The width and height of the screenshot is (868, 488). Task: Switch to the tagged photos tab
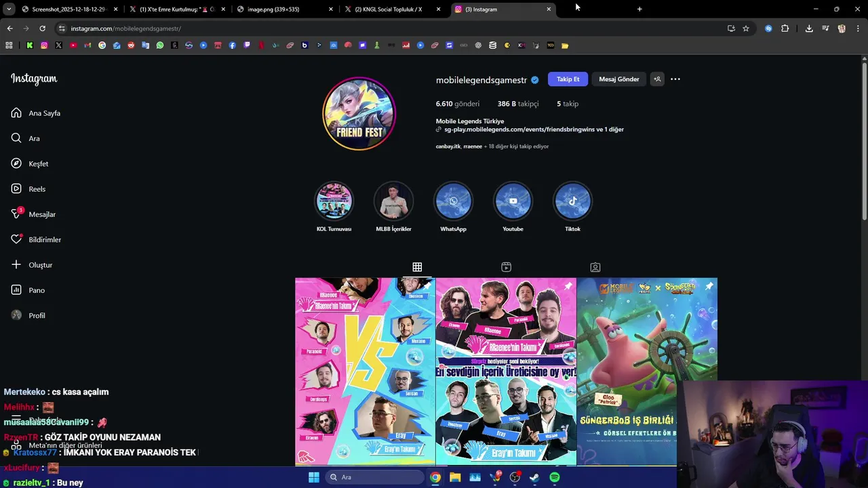[595, 267]
